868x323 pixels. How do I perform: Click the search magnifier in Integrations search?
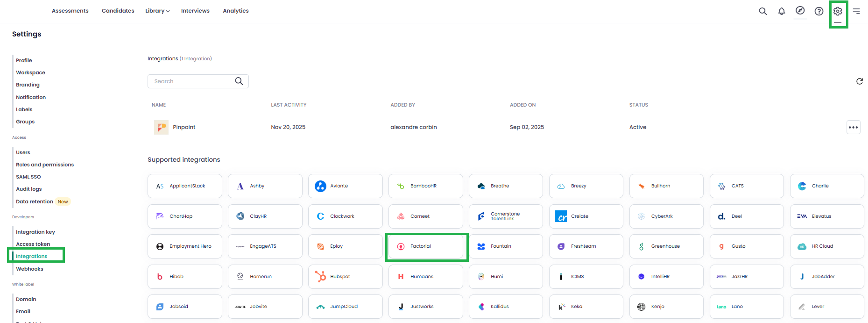(x=239, y=81)
